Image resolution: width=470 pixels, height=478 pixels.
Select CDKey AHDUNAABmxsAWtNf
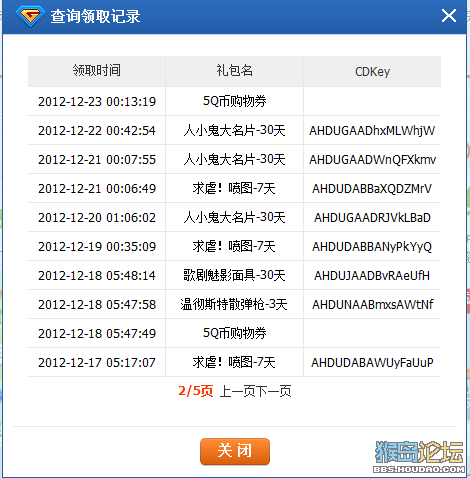pyautogui.click(x=373, y=305)
